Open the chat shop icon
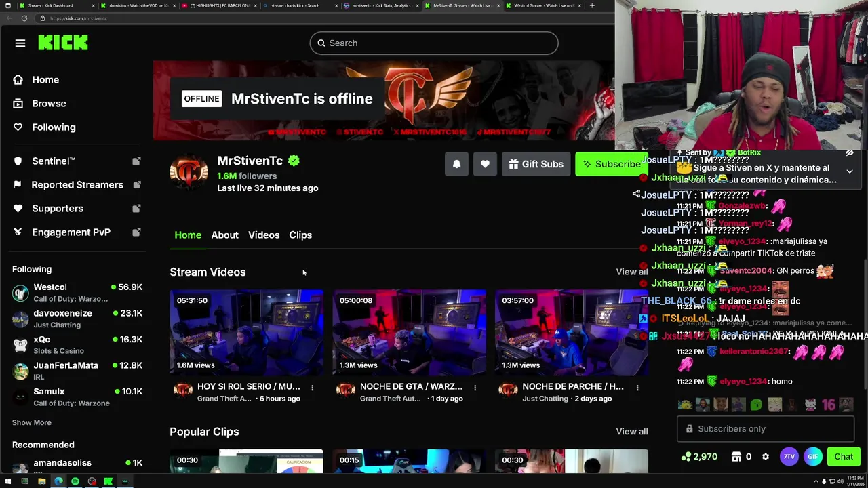 [736, 457]
